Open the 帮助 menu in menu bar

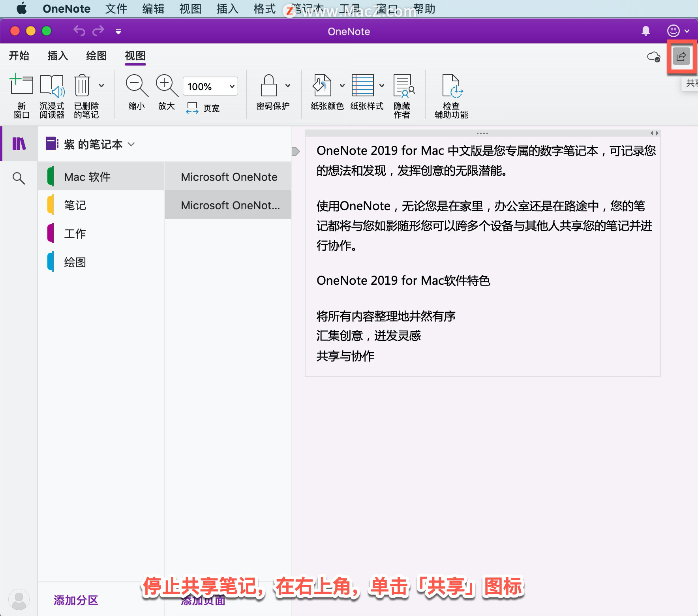(424, 9)
